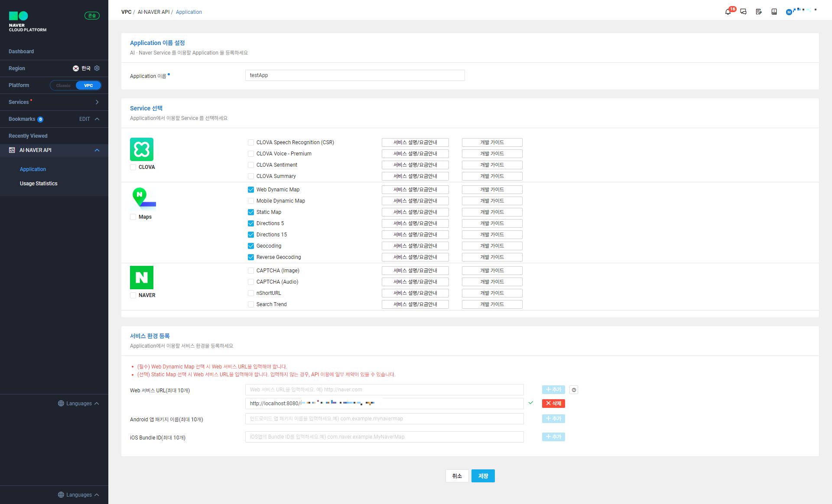Click the red 삭제 delete button

click(553, 403)
